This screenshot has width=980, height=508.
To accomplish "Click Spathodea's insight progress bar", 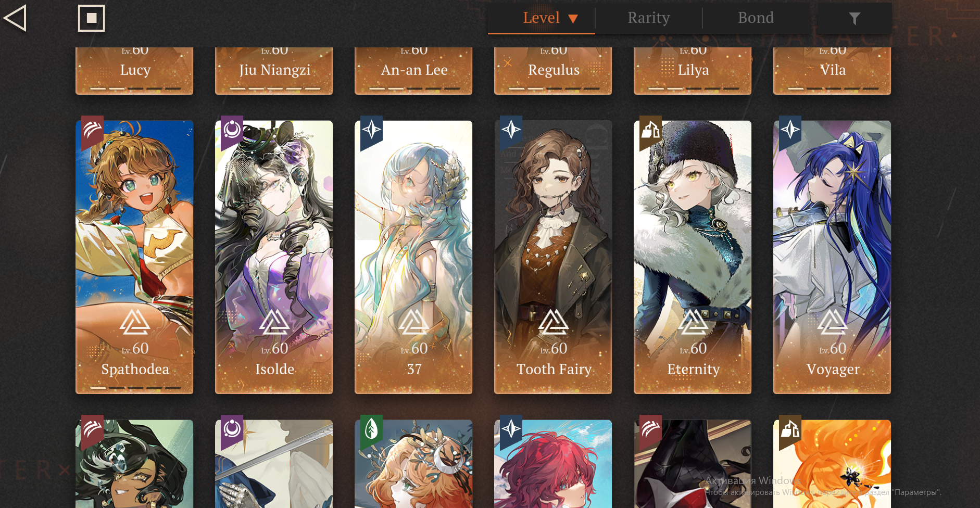I will pos(135,388).
